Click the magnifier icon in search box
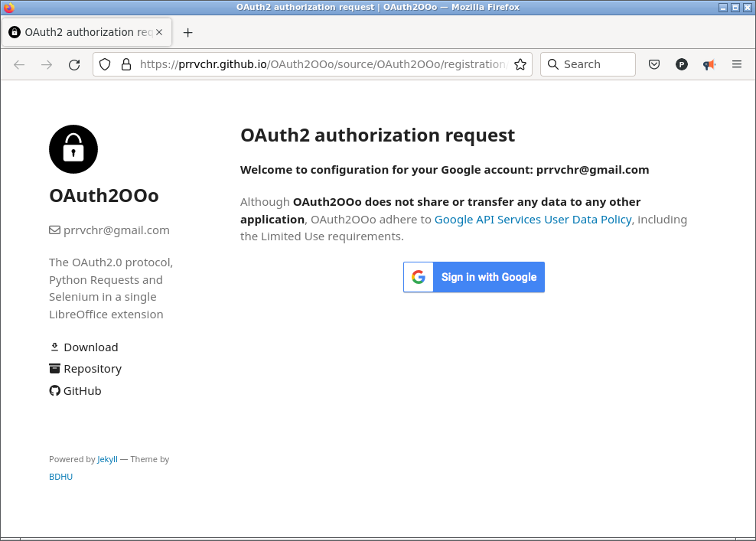Screen dimensions: 756x541 [553, 64]
